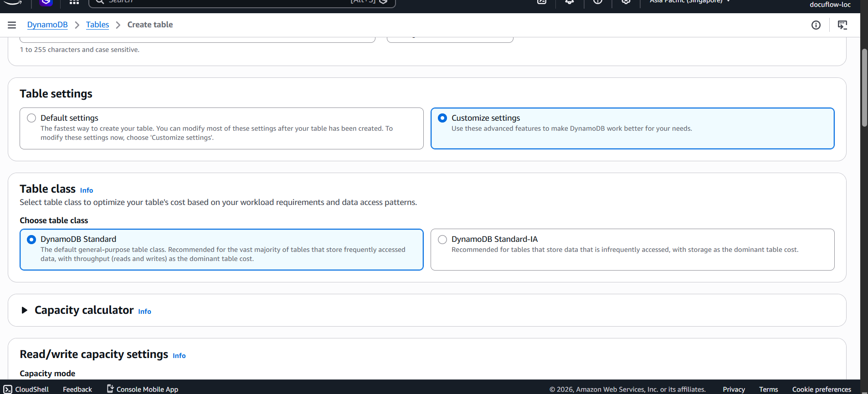Open the info help panel icon

click(816, 25)
